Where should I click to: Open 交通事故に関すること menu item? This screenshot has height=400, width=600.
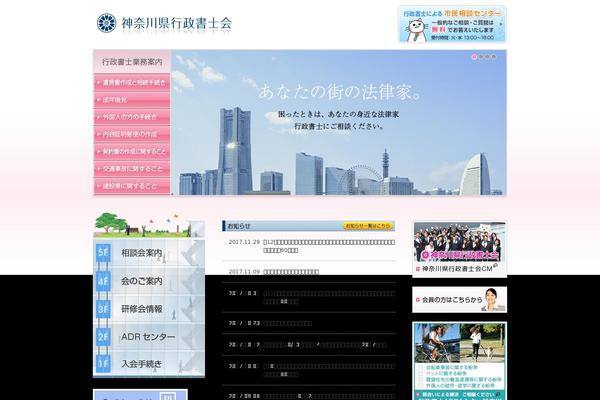(132, 169)
